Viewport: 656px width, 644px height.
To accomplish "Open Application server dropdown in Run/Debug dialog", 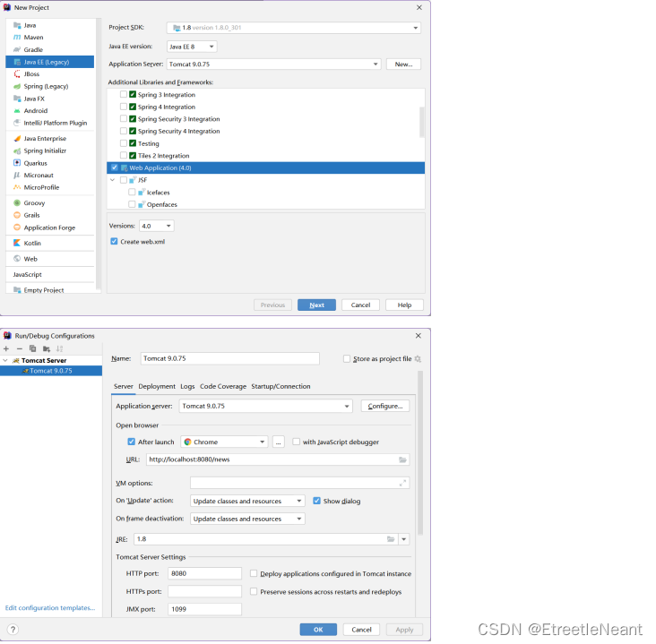I will click(x=265, y=406).
